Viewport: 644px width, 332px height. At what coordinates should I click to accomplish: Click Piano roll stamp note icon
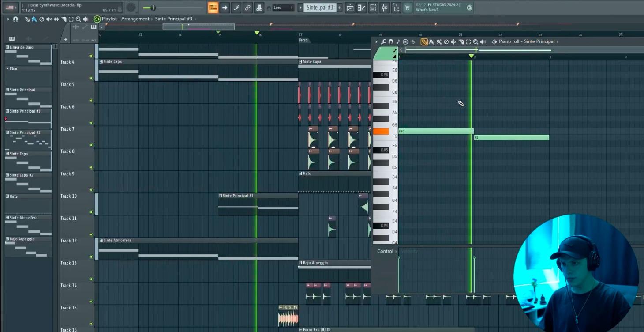point(398,41)
